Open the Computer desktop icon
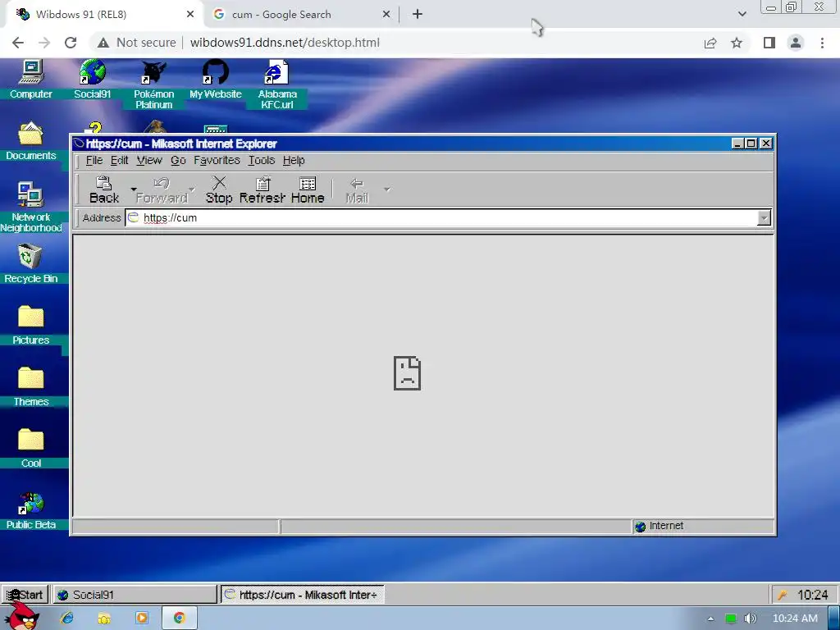Screen dimensions: 840x630 coord(31,80)
